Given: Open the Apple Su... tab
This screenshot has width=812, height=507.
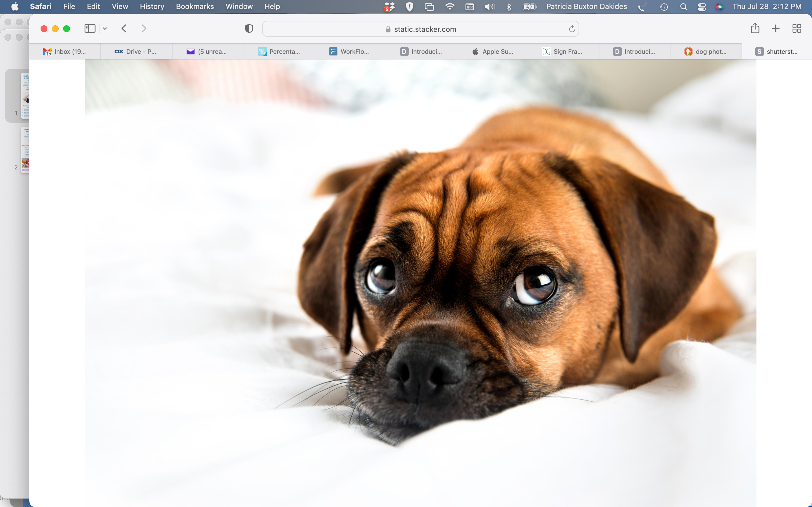Looking at the screenshot, I should [x=493, y=52].
